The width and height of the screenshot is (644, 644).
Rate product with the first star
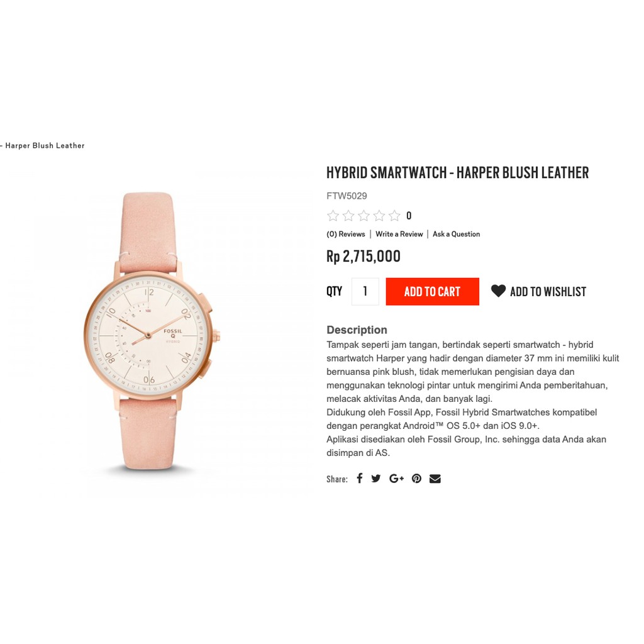333,216
